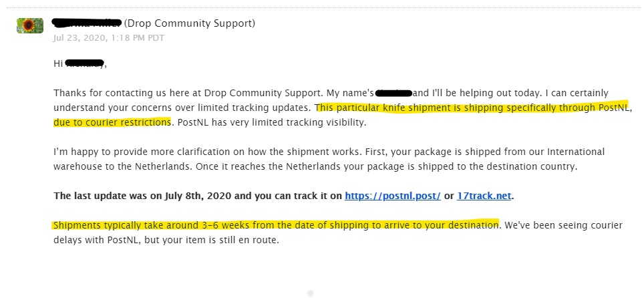Open the https://postnl.post/ tracking link

pos(392,196)
